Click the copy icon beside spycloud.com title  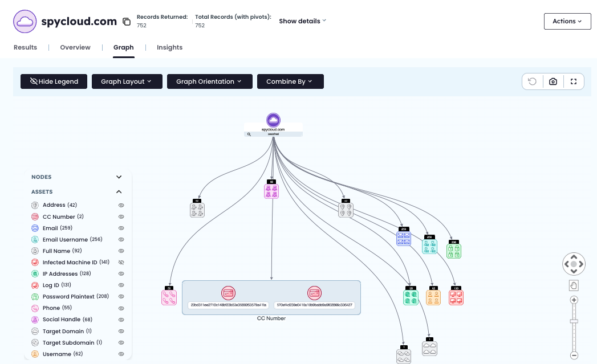tap(126, 21)
